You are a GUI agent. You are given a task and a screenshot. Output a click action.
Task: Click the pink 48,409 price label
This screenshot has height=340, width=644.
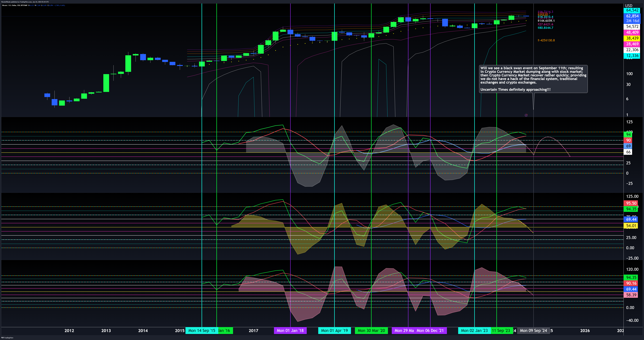click(x=632, y=33)
